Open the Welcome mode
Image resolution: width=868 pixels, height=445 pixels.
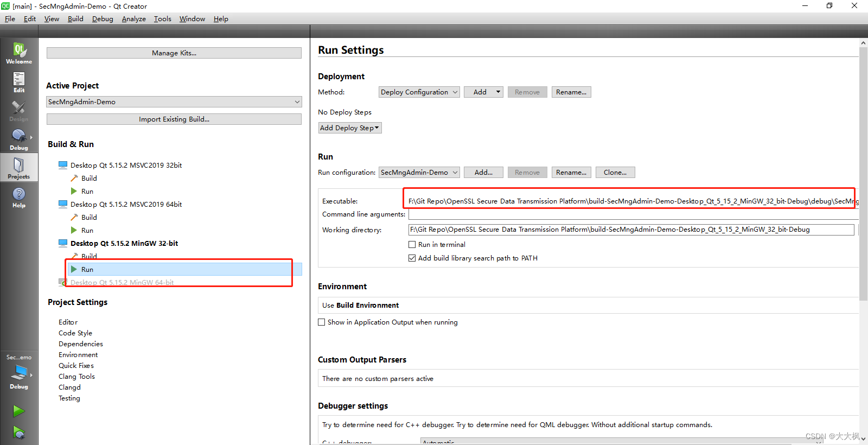[x=19, y=53]
